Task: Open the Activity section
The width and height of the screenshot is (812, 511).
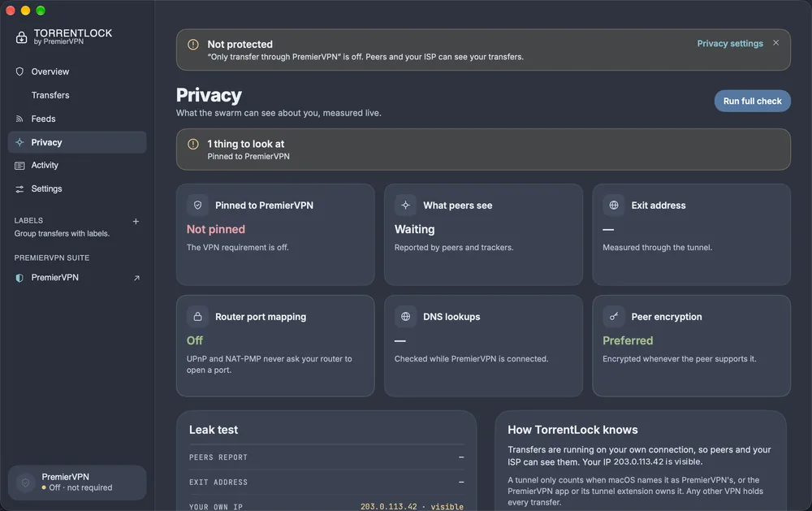Action: (x=77, y=166)
